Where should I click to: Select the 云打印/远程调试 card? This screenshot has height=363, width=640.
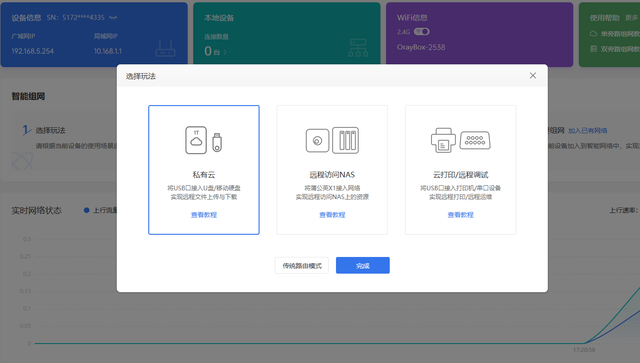coord(460,170)
